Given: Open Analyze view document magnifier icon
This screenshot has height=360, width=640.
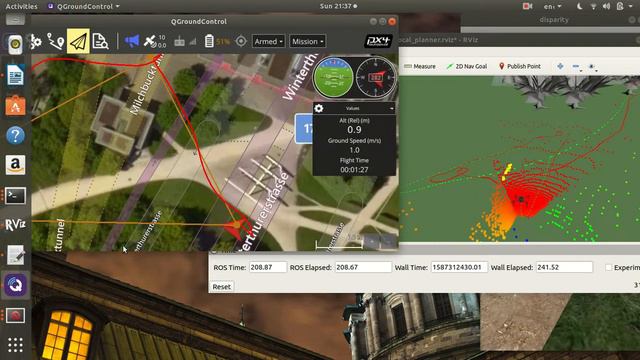Looking at the screenshot, I should (100, 41).
